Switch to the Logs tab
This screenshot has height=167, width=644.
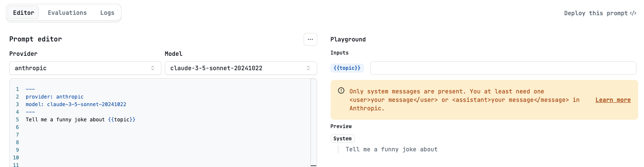(x=107, y=13)
